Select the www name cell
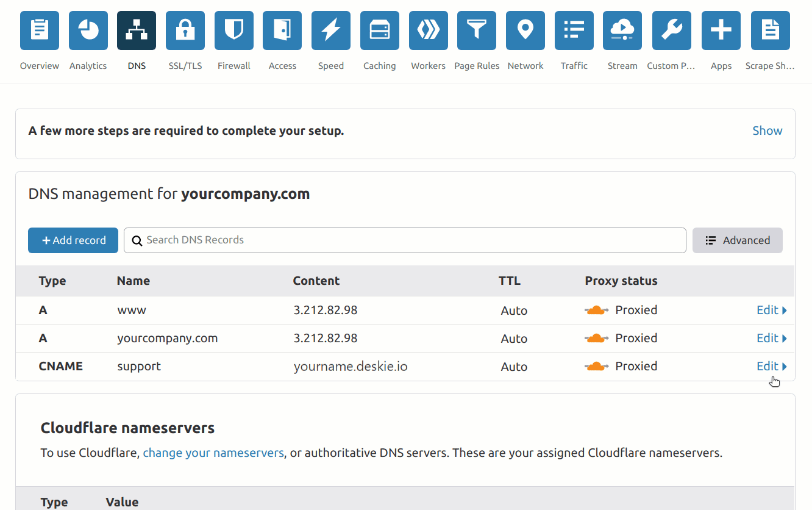 coord(132,311)
